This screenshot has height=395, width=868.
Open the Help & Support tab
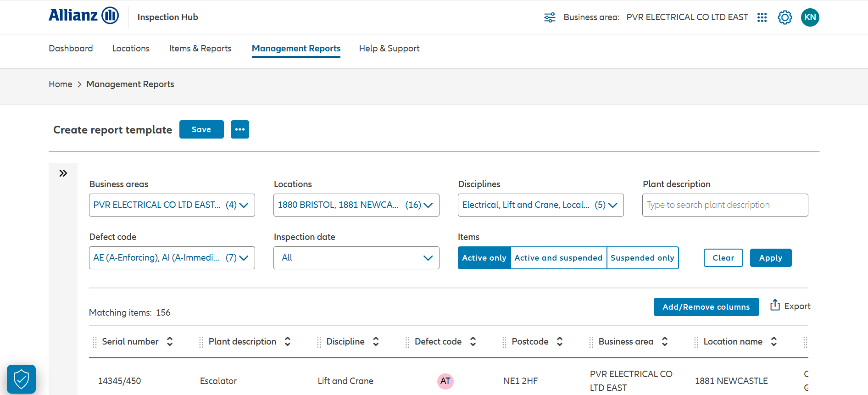tap(389, 48)
